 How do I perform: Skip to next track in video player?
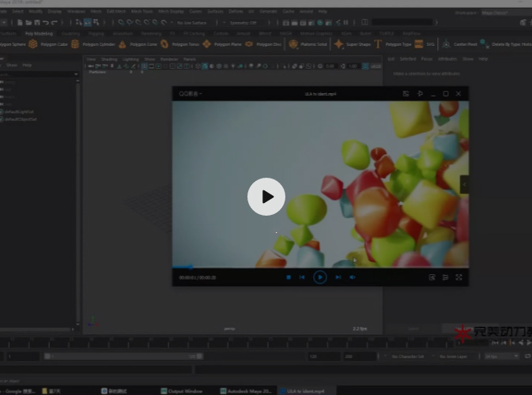(x=338, y=277)
